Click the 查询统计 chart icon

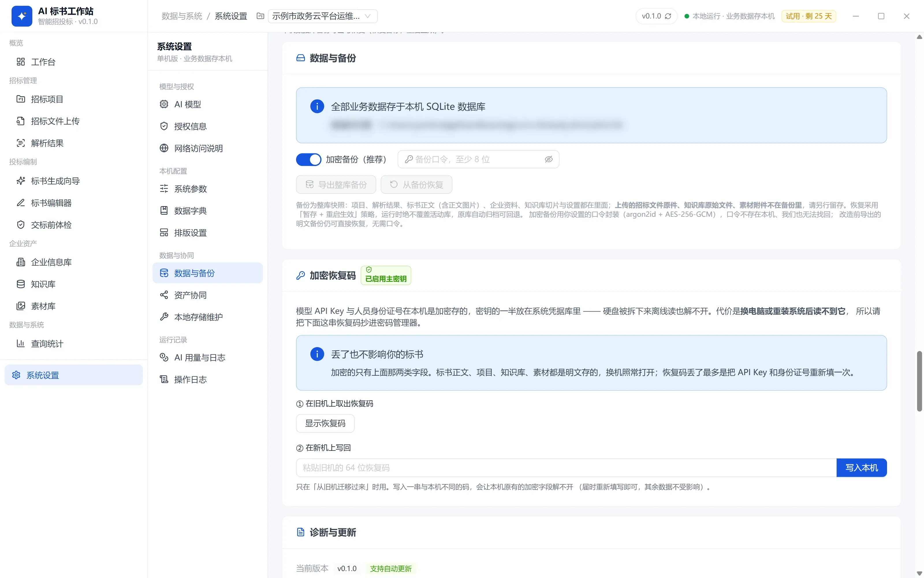tap(21, 343)
